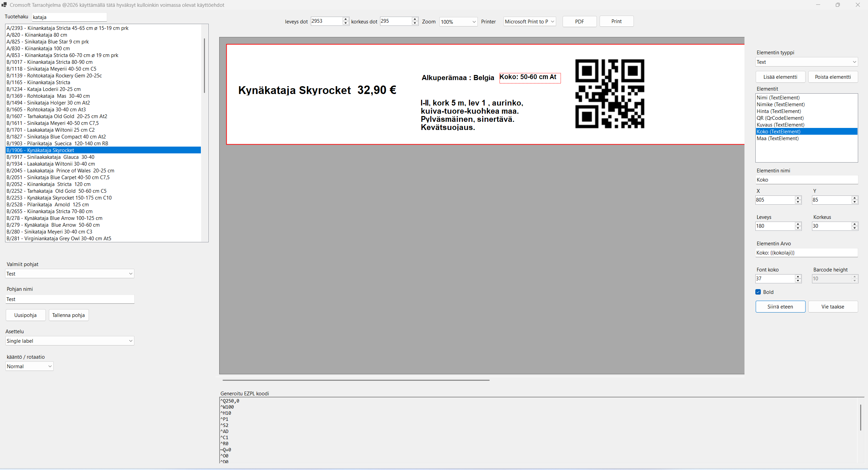Image resolution: width=868 pixels, height=470 pixels.
Task: Click the Tuotehaku search field
Action: coord(69,17)
